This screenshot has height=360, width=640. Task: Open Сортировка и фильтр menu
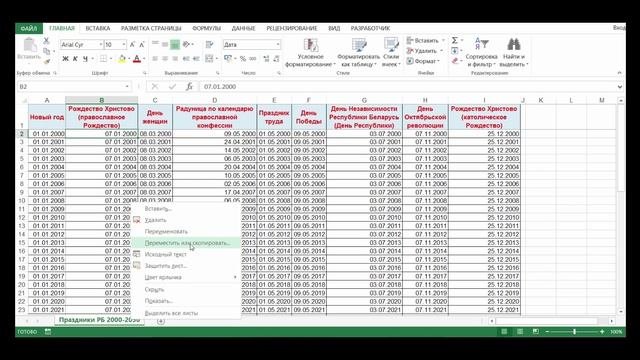[482, 52]
